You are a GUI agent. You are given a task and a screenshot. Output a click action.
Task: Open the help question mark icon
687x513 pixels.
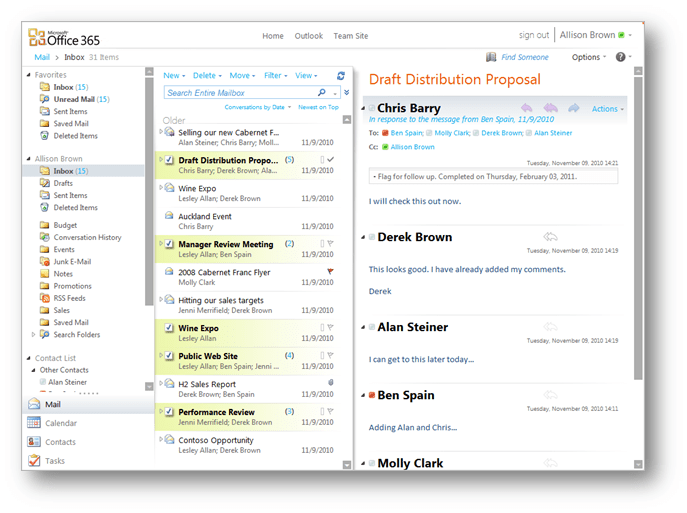tap(620, 57)
